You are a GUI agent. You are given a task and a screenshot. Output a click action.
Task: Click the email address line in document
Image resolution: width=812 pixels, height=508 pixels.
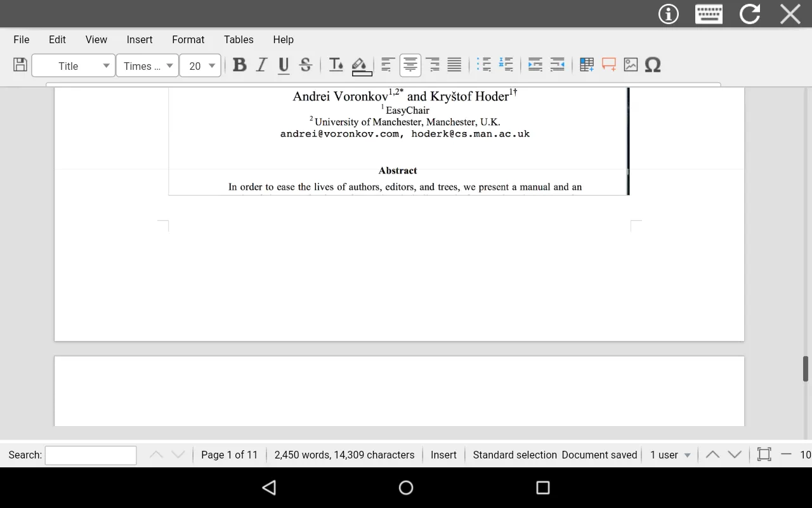coord(405,134)
